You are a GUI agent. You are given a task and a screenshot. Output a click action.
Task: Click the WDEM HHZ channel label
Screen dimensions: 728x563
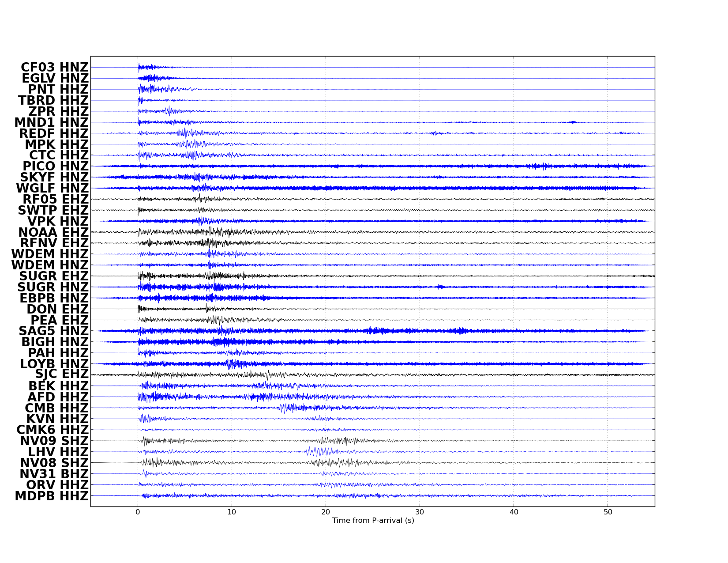(x=50, y=254)
